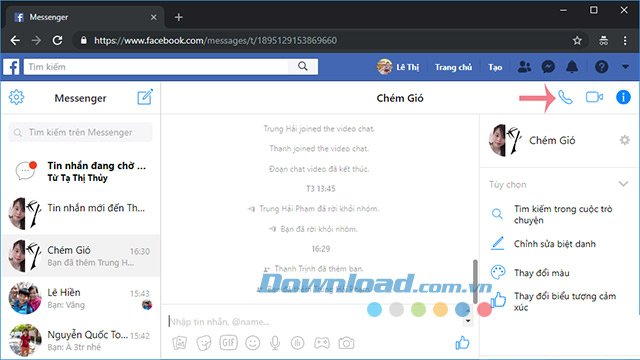The width and height of the screenshot is (640, 360).
Task: Click the browser address bar URL
Action: click(x=216, y=40)
